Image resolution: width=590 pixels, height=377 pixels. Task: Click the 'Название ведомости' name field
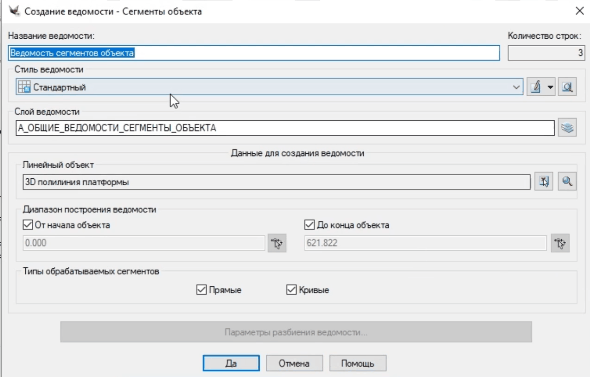coord(254,53)
